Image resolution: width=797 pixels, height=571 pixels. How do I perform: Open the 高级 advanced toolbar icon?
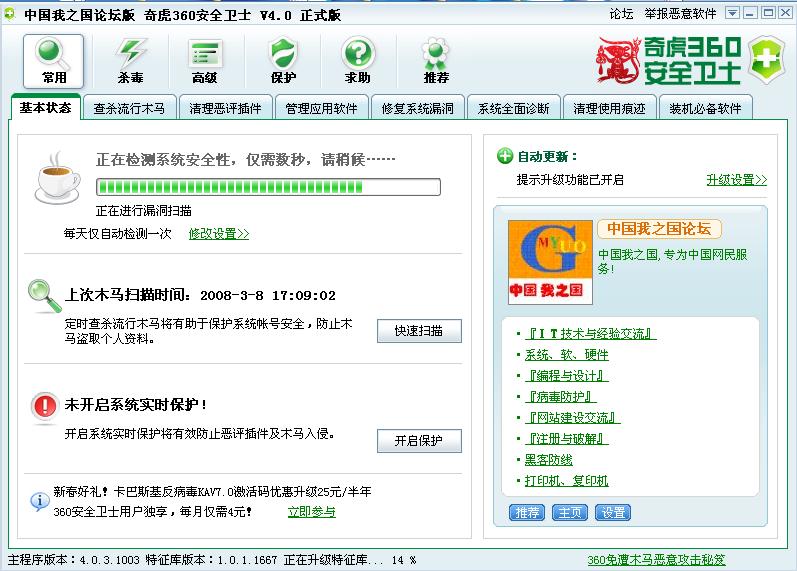point(205,62)
